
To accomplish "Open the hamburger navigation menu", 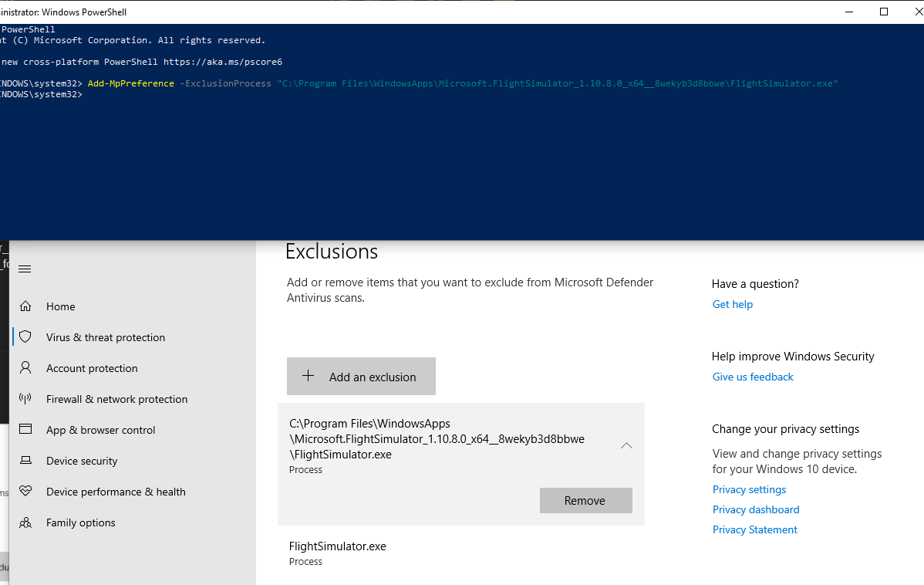I will pyautogui.click(x=25, y=269).
